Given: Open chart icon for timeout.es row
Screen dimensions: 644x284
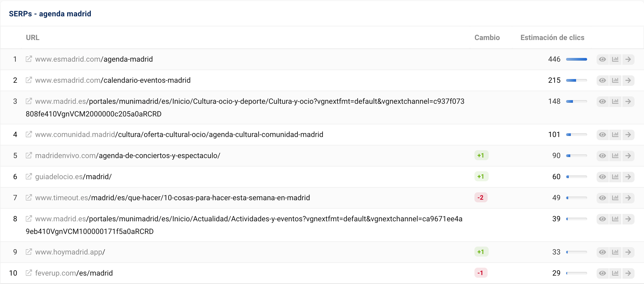Looking at the screenshot, I should pyautogui.click(x=615, y=198).
